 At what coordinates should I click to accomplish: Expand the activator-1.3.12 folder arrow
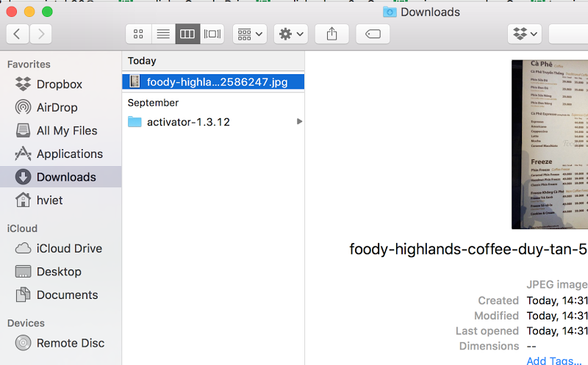(299, 121)
